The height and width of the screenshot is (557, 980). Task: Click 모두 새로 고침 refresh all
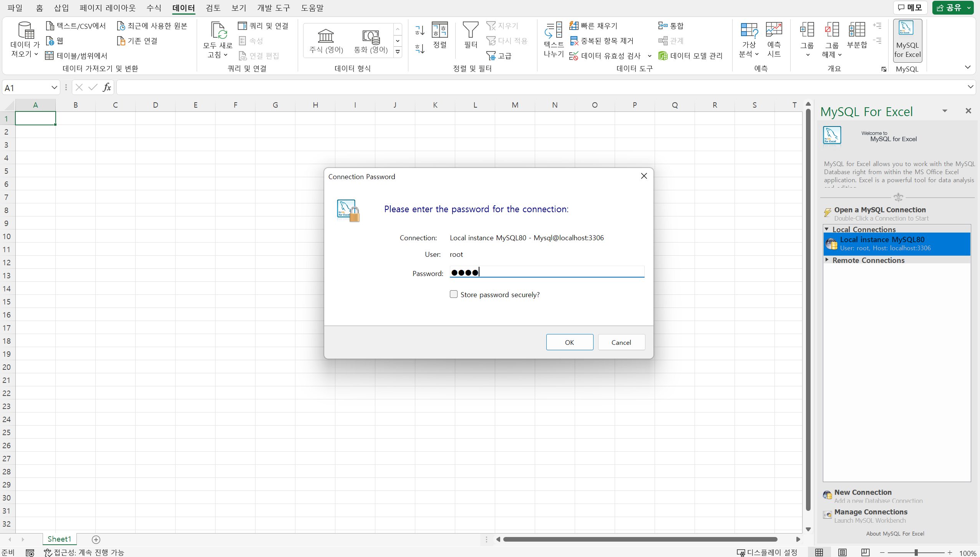218,40
